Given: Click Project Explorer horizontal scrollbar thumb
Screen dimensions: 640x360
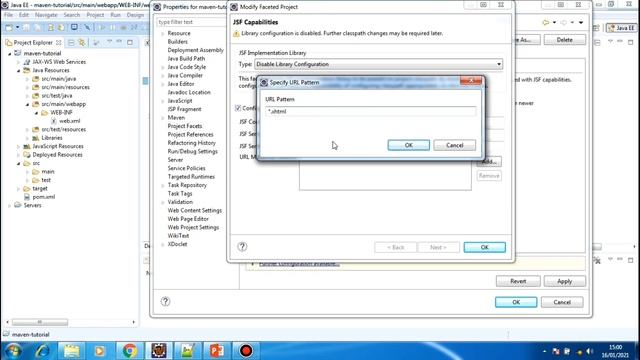Looking at the screenshot, I should click(x=40, y=322).
